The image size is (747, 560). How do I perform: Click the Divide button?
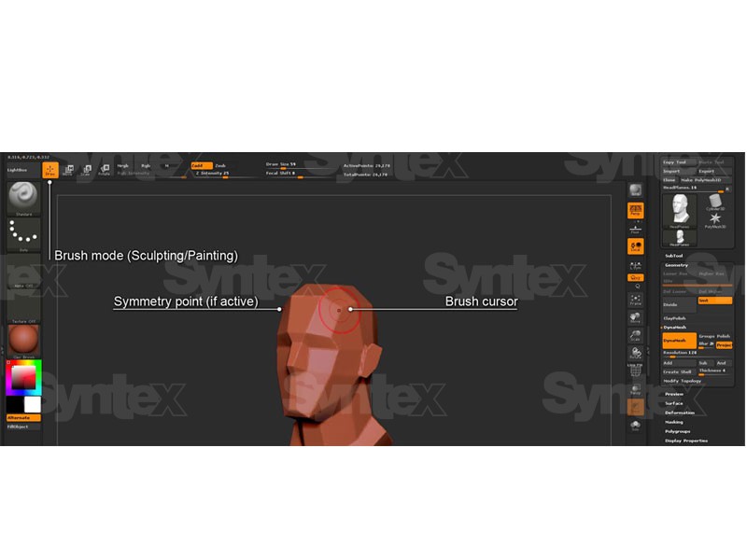tap(679, 305)
